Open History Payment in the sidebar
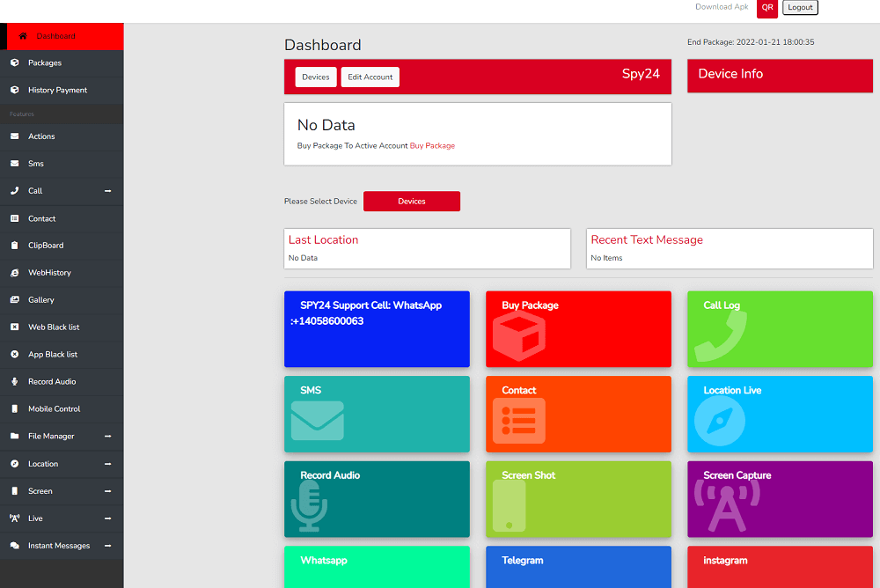This screenshot has width=880, height=588. [x=57, y=91]
